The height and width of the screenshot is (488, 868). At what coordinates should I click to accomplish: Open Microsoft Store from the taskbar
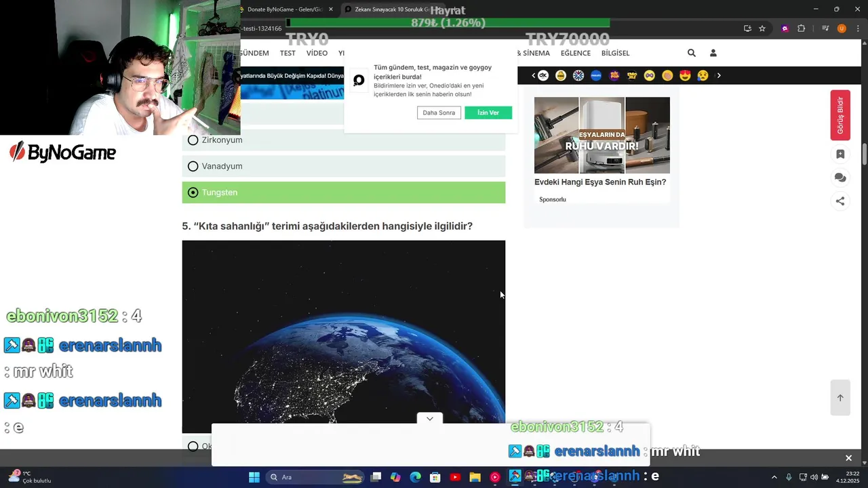tap(435, 477)
